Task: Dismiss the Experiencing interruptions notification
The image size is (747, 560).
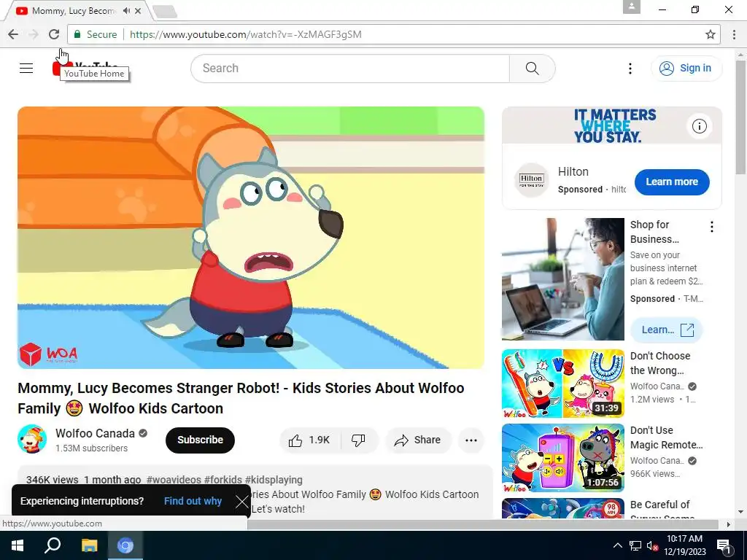Action: [242, 502]
